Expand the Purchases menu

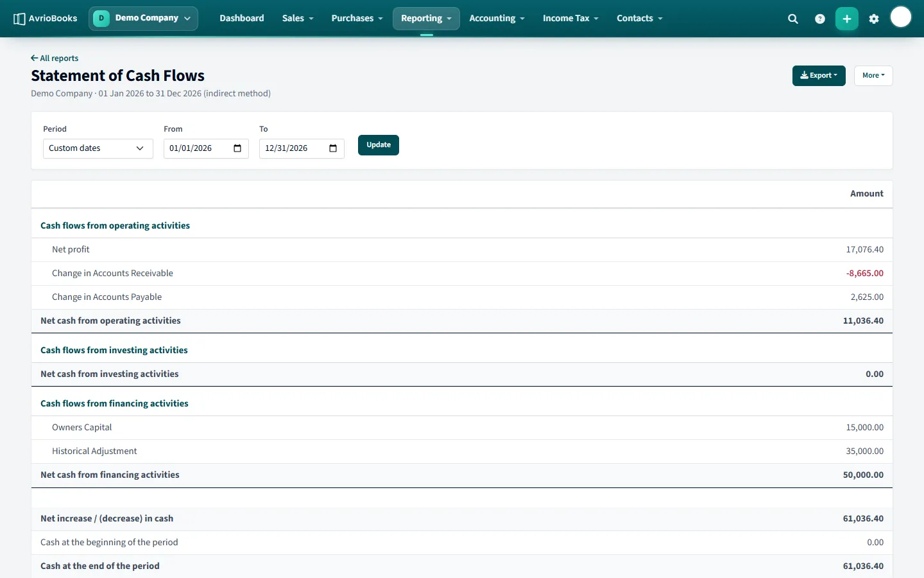pos(357,18)
